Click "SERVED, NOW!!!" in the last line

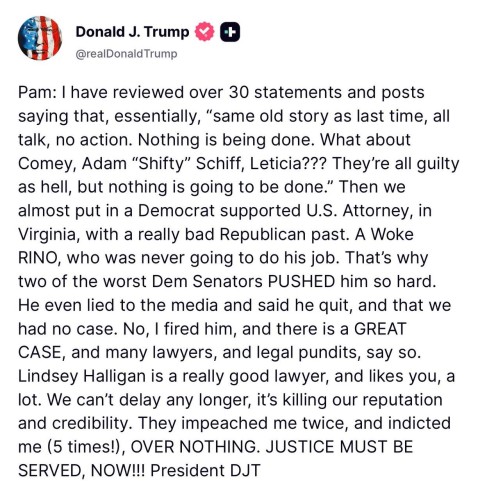pyautogui.click(x=82, y=471)
